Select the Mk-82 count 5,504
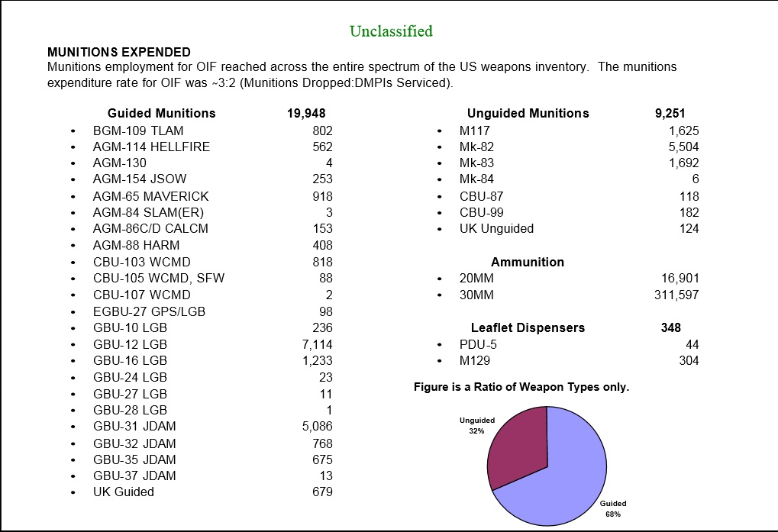 [684, 147]
